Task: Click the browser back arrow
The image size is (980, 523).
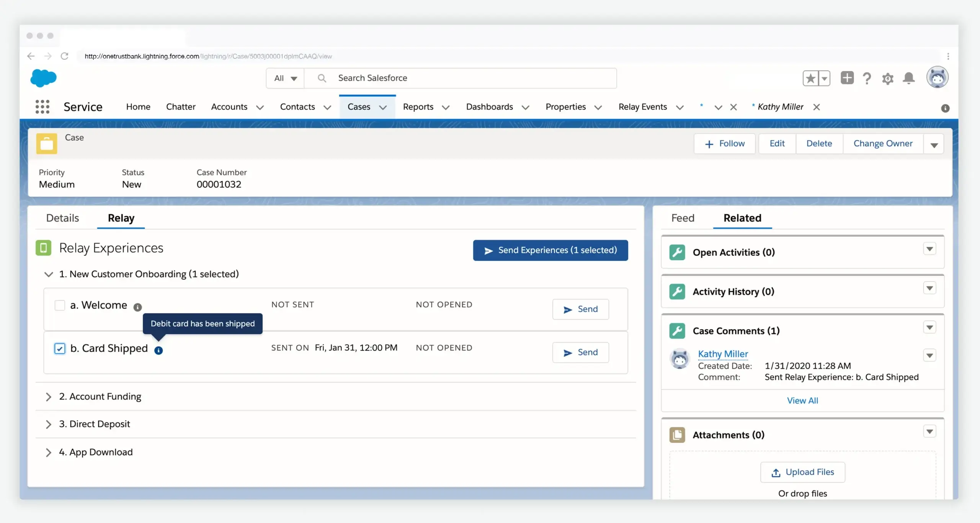Action: (x=31, y=56)
